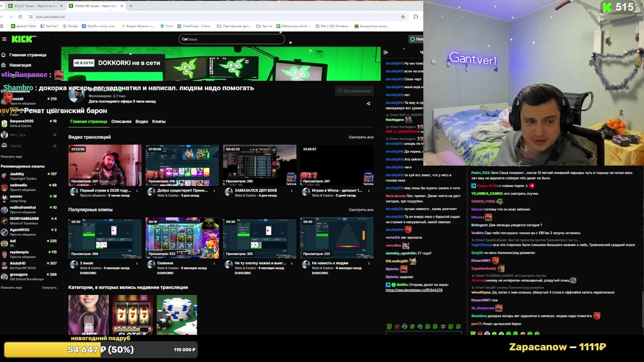644x362 pixels.
Task: Click the share icon under the follow button
Action: (x=368, y=104)
